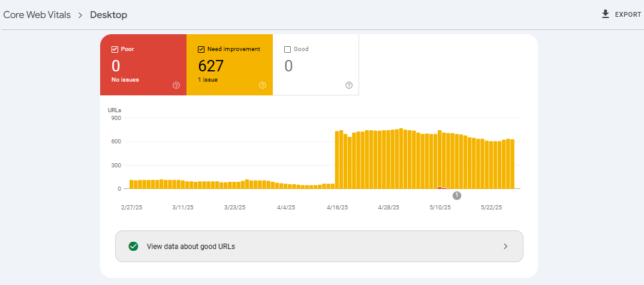Click the Export download arrow icon

pos(605,14)
